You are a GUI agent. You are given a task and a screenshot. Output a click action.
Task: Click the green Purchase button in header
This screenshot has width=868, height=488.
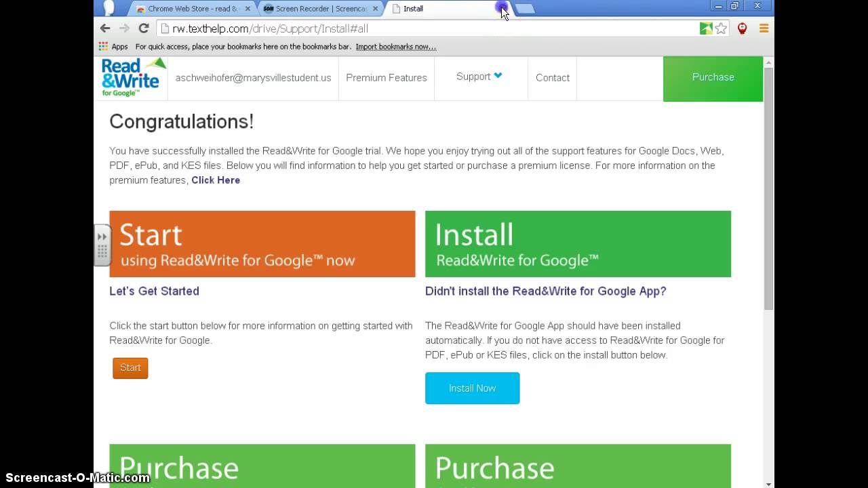(713, 77)
